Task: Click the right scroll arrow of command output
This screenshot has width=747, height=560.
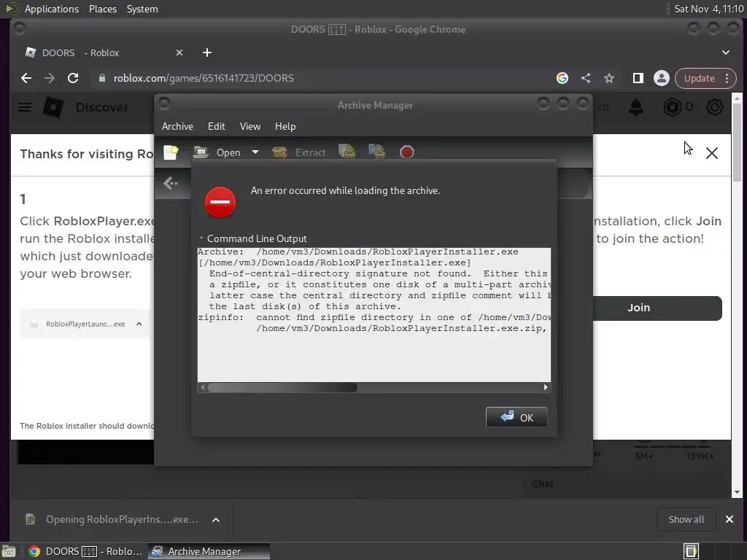Action: tap(546, 388)
